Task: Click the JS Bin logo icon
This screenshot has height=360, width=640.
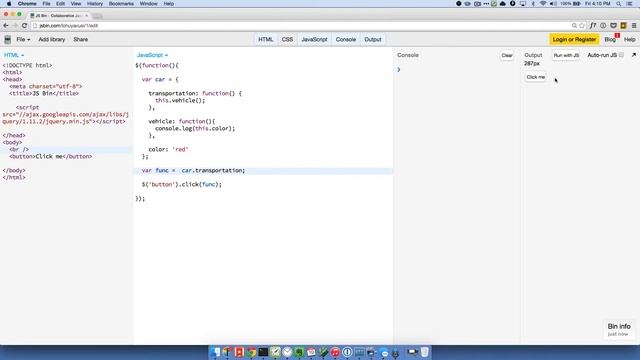Action: click(x=8, y=40)
